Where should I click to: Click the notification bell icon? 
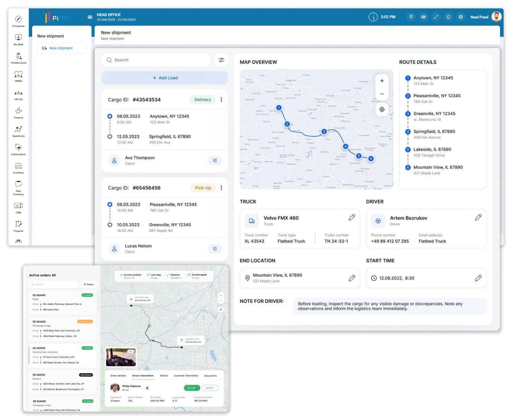pos(448,17)
